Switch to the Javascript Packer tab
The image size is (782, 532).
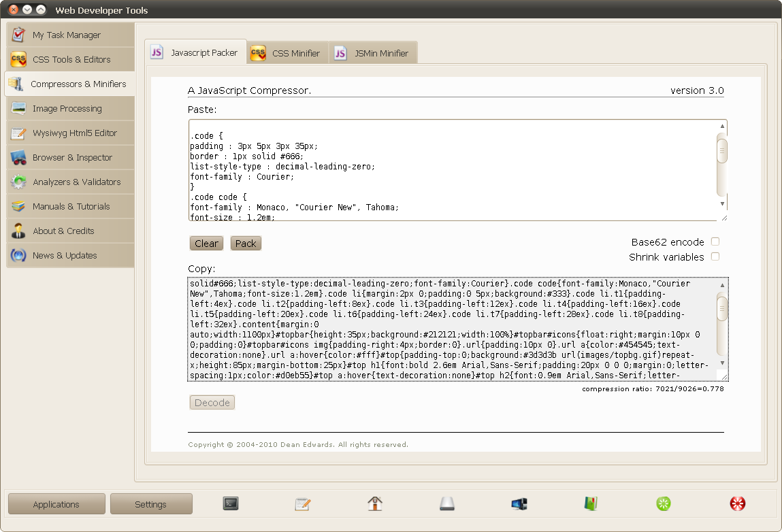(196, 52)
